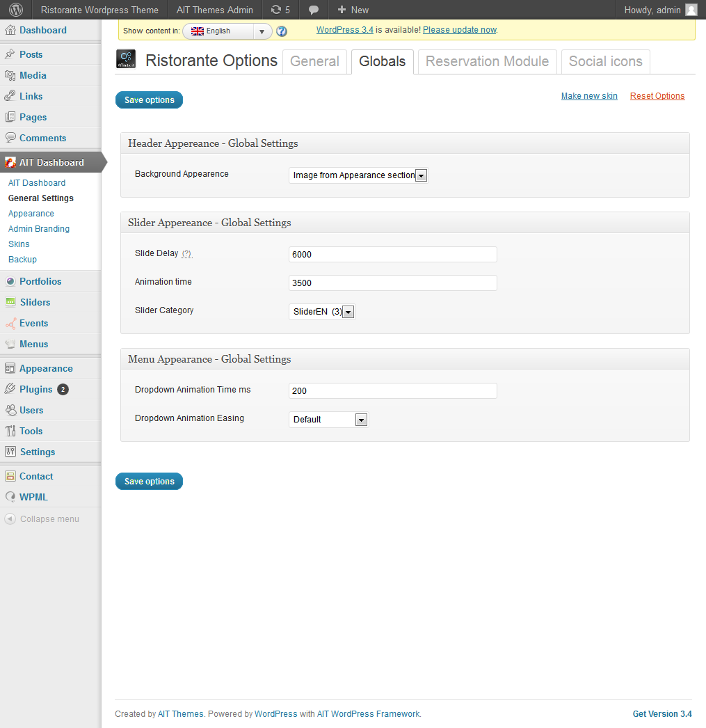
Task: Click the Slide Delay input field
Action: pos(392,255)
